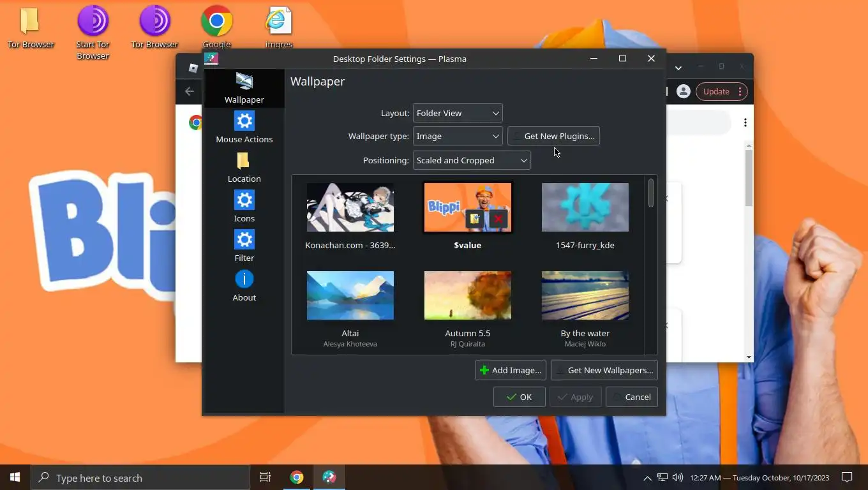Open containing folder of $value wallpaper
The height and width of the screenshot is (490, 868).
coord(474,219)
